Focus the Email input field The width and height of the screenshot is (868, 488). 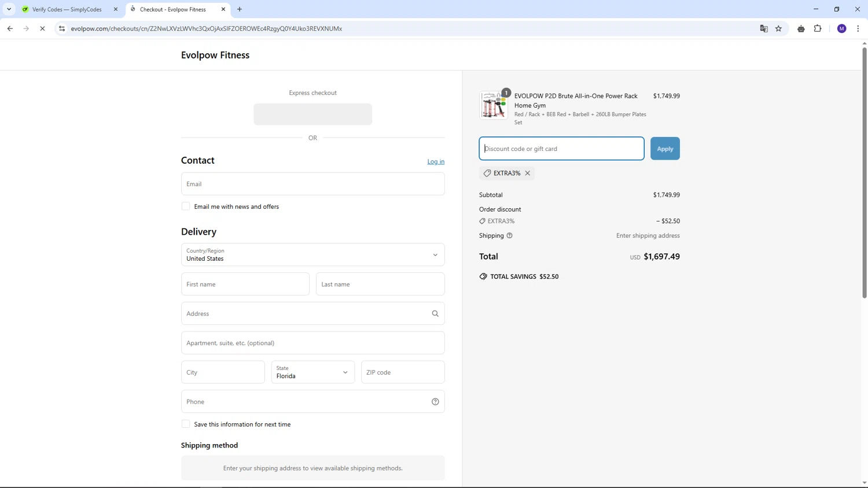(x=313, y=184)
